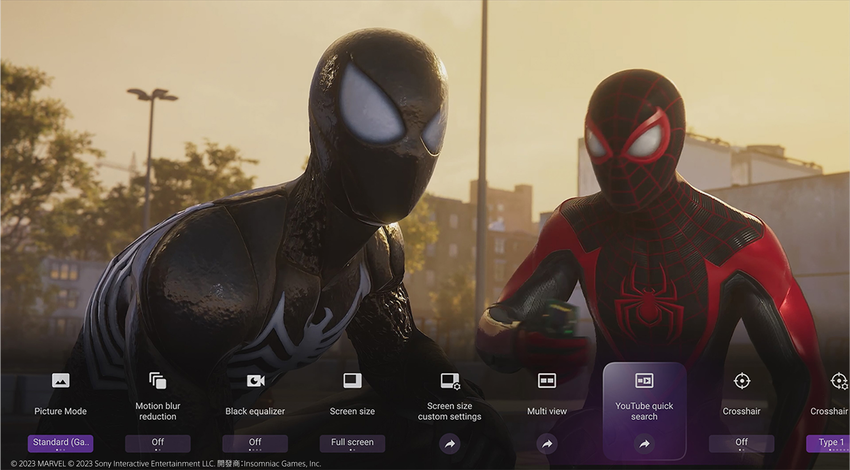
Task: Open the Type 1 crosshair selector
Action: coord(828,443)
